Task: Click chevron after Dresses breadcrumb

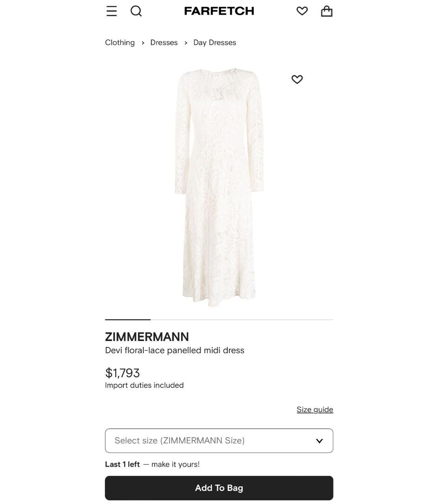Action: tap(186, 43)
